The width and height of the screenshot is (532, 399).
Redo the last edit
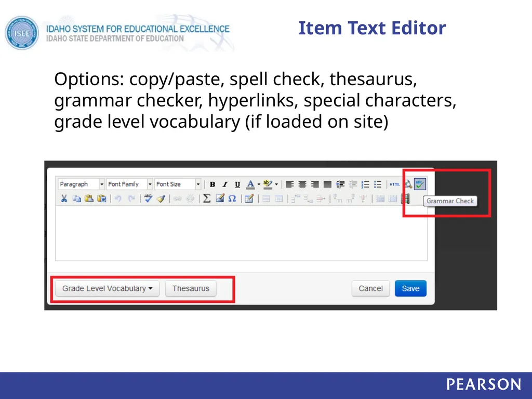131,198
